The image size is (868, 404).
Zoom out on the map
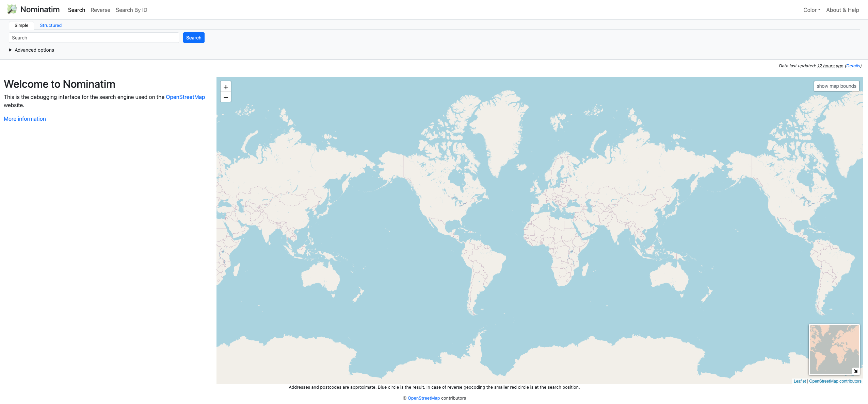(x=226, y=97)
